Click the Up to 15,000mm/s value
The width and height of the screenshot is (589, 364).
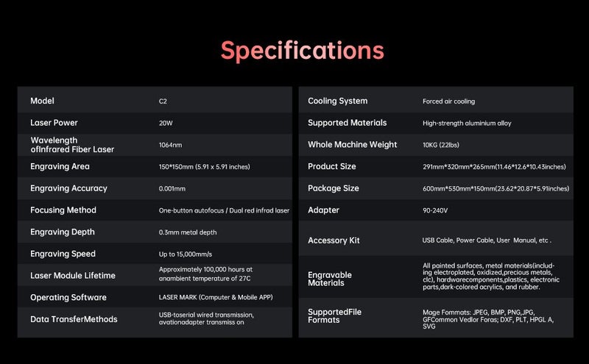point(186,254)
